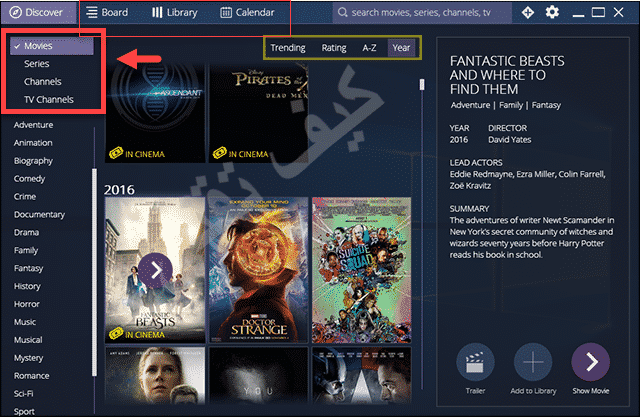
Task: Sort movies by Year
Action: coord(401,48)
